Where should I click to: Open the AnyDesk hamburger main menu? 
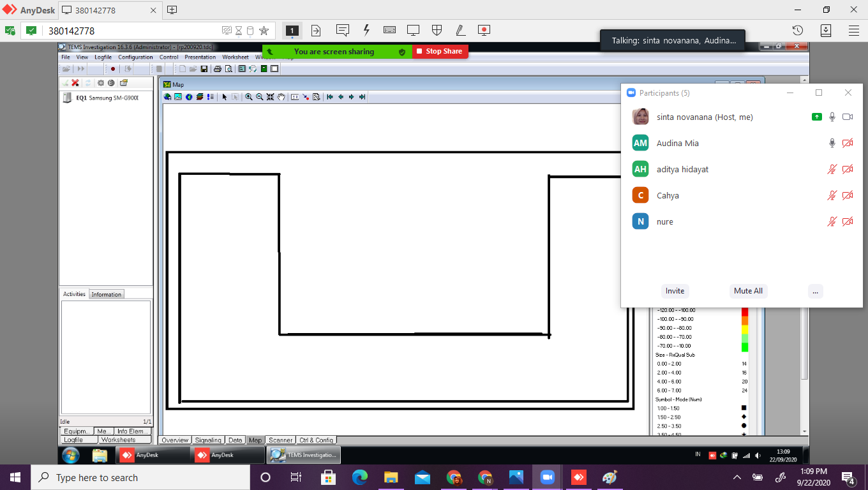(854, 30)
